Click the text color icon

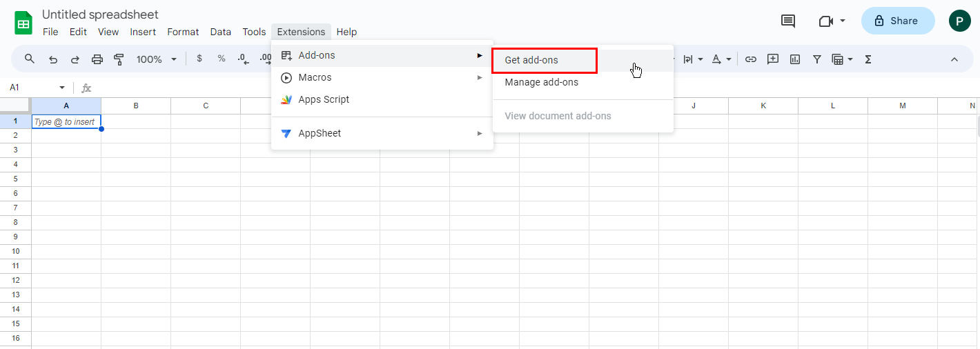716,59
